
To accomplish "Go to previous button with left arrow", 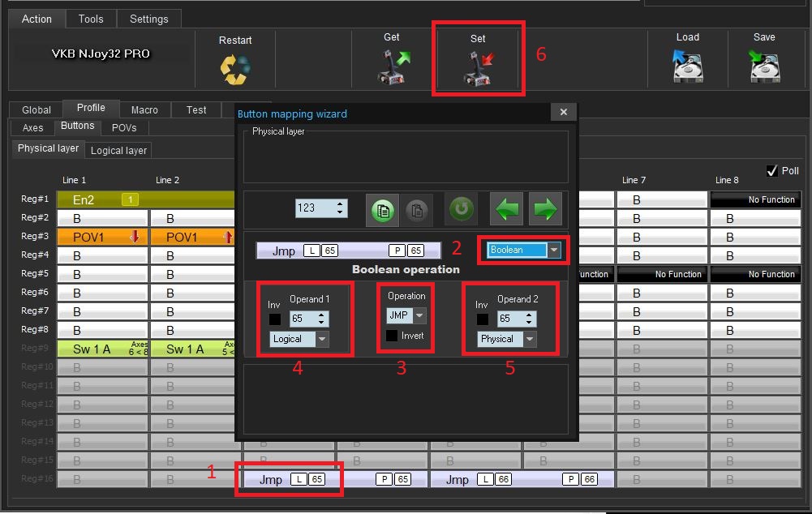I will point(507,209).
